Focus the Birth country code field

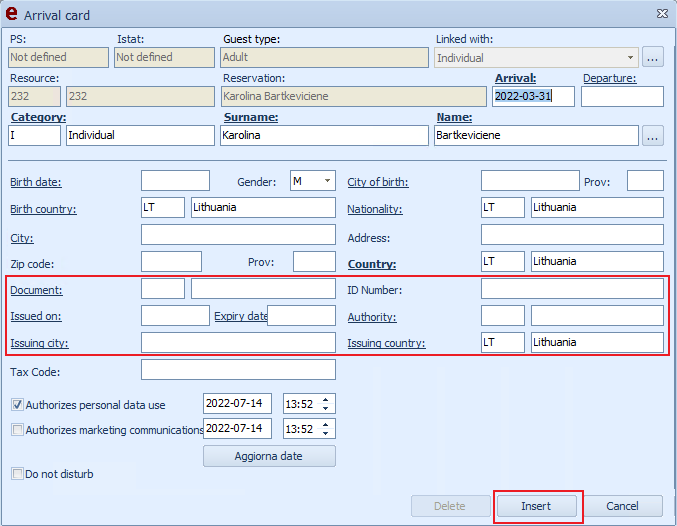pyautogui.click(x=163, y=207)
